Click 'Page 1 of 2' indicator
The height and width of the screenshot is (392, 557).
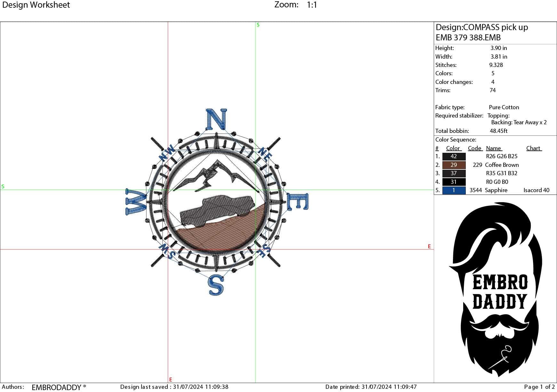pyautogui.click(x=539, y=387)
